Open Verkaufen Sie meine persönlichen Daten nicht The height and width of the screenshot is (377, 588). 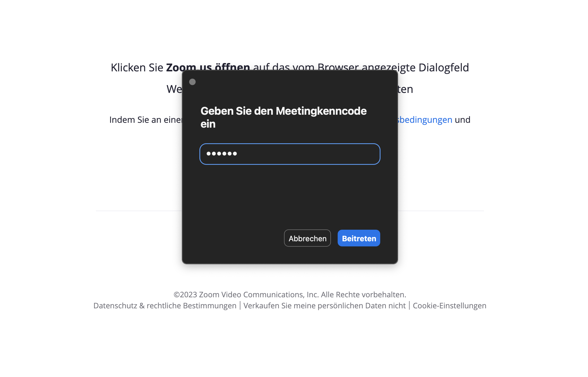(324, 306)
